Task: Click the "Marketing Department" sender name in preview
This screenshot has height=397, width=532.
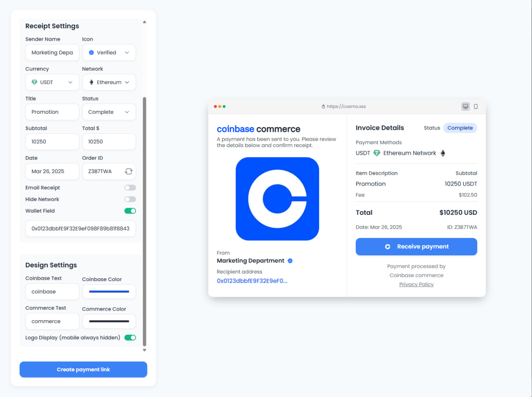Action: point(251,261)
